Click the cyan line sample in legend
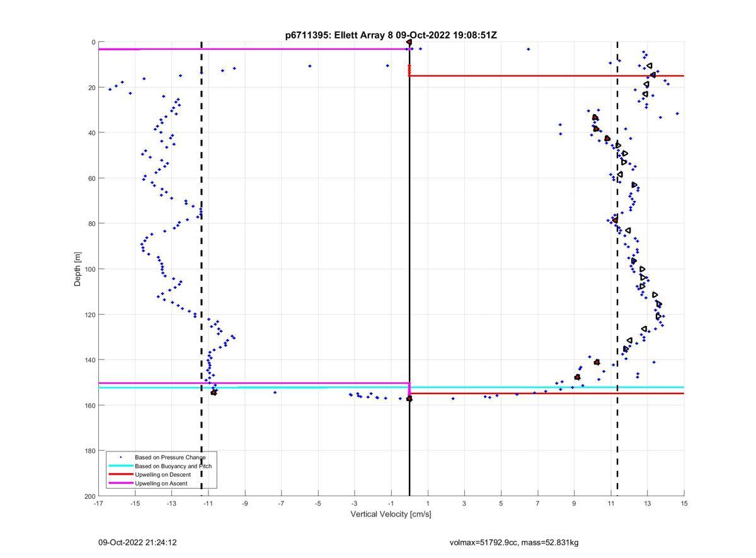Screen dimensions: 756x558 [x=120, y=466]
